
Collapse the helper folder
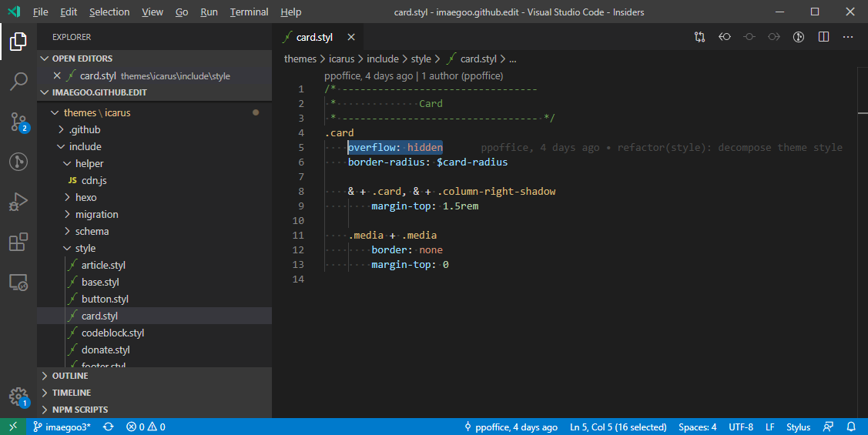point(155,163)
